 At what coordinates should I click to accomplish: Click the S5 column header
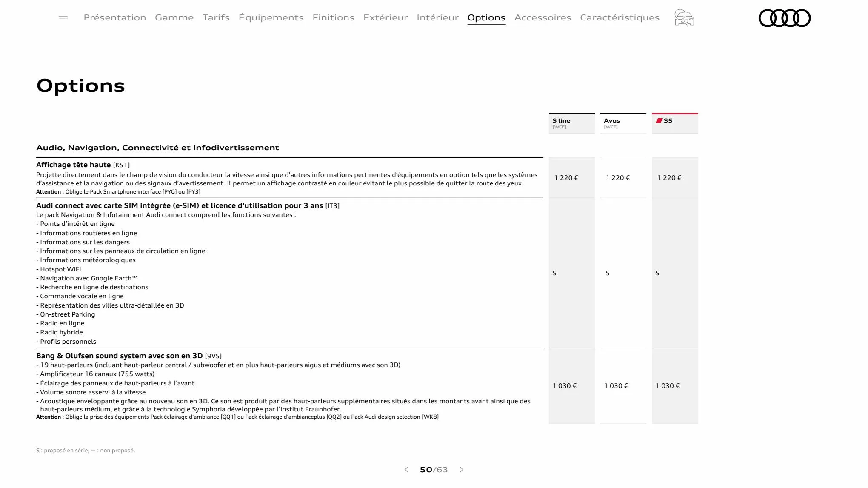pos(675,123)
